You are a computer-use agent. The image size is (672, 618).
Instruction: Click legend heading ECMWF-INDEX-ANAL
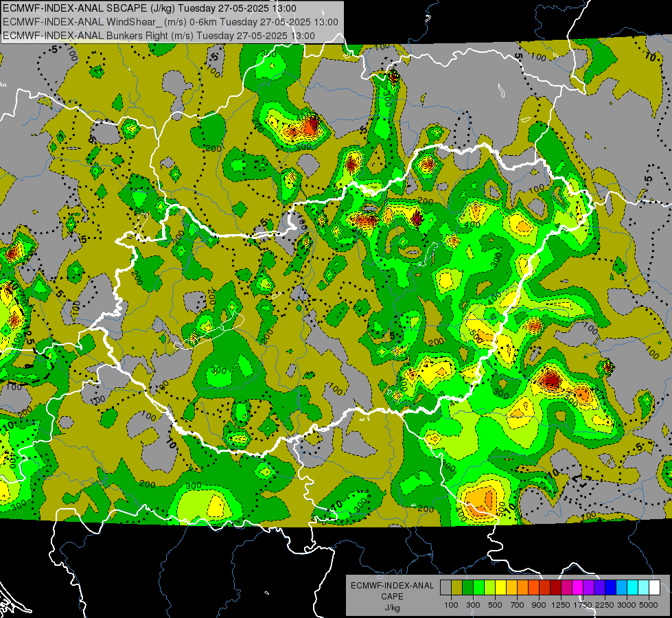click(x=393, y=586)
